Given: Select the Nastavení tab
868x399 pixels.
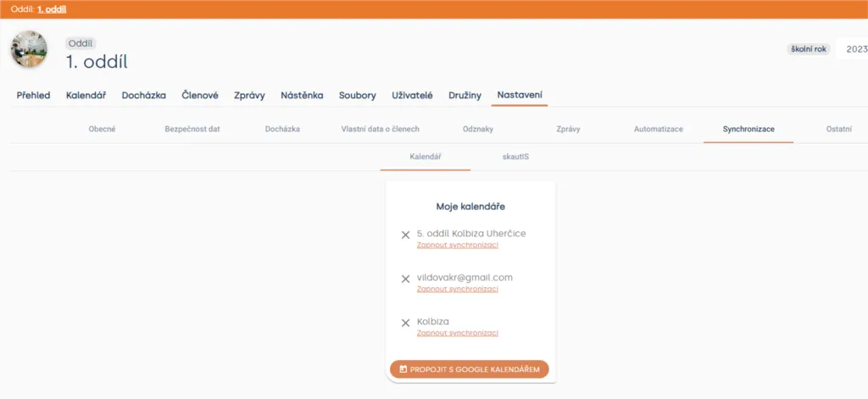Looking at the screenshot, I should pos(520,95).
